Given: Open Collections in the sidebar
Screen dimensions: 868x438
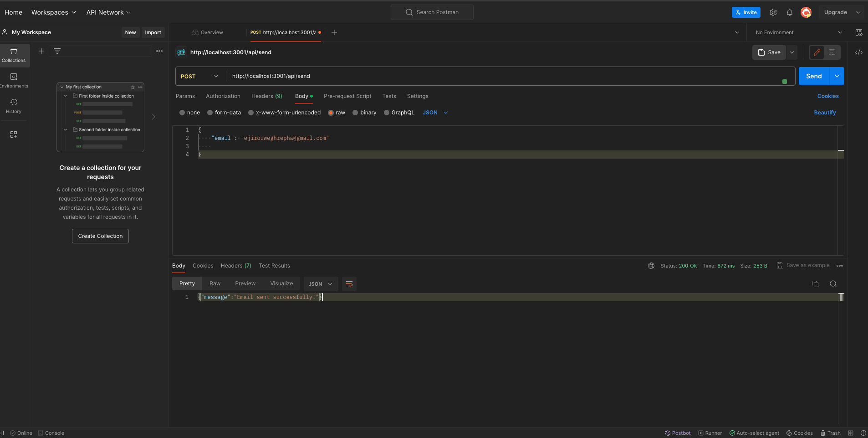Looking at the screenshot, I should coord(14,55).
